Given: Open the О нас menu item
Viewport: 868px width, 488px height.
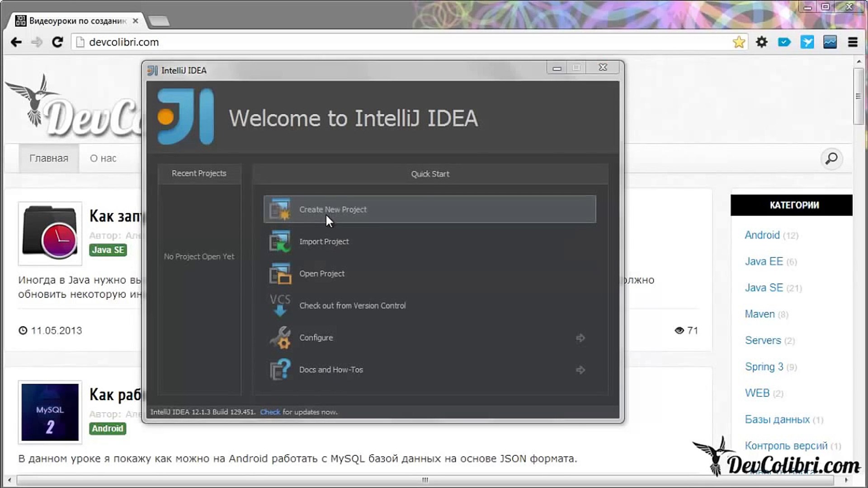Looking at the screenshot, I should click(x=103, y=159).
